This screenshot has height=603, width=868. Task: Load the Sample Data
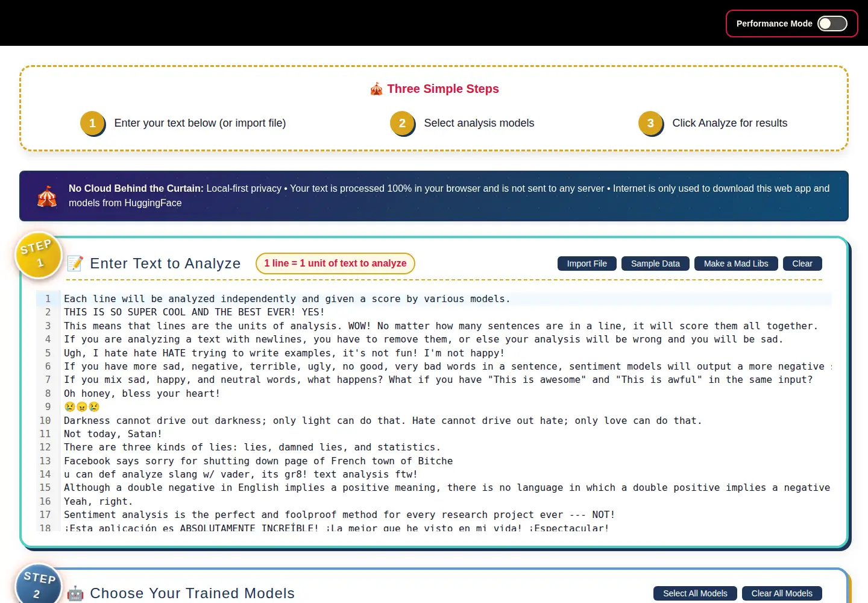click(x=655, y=264)
